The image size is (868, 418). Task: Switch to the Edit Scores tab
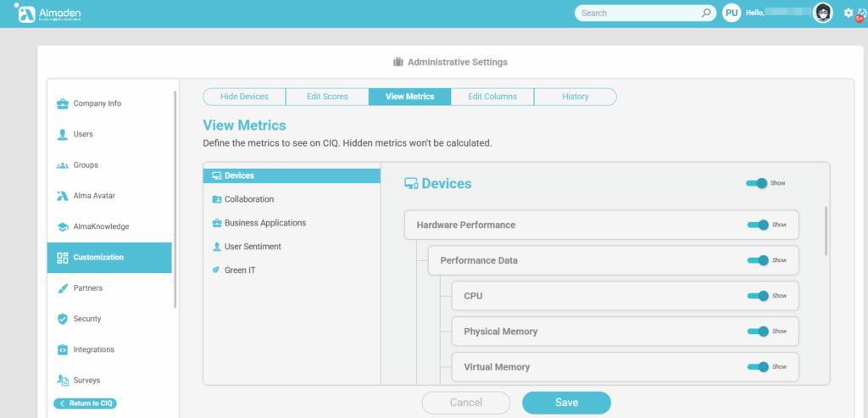pyautogui.click(x=327, y=97)
